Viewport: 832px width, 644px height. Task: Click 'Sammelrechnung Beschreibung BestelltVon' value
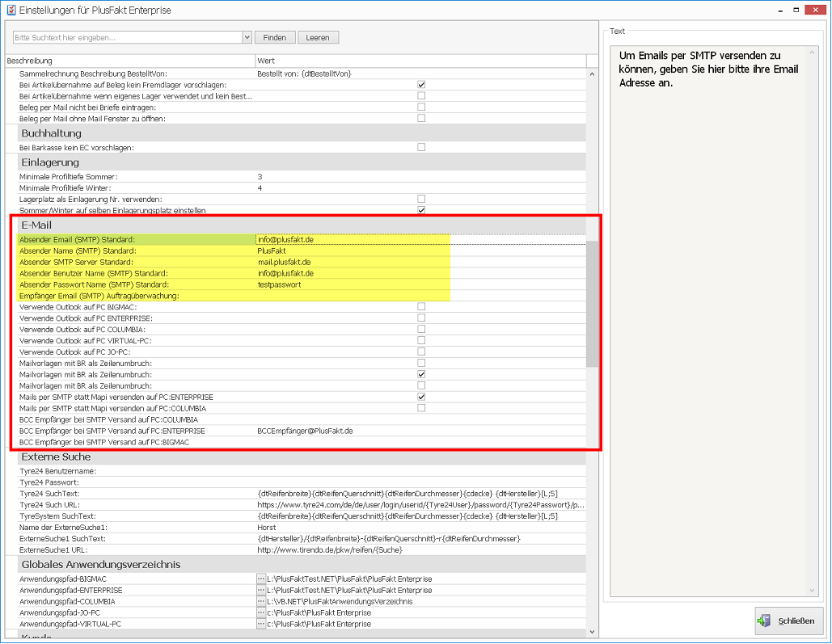click(x=304, y=74)
